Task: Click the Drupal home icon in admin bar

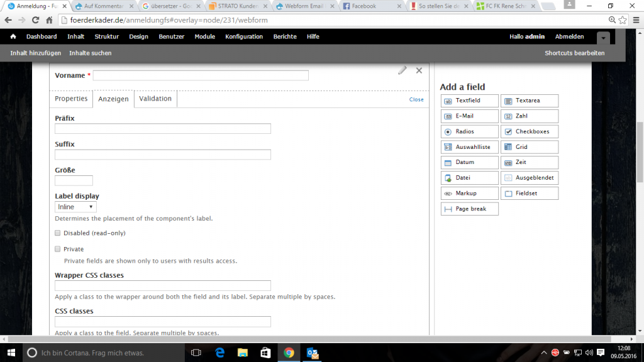Action: [x=13, y=36]
